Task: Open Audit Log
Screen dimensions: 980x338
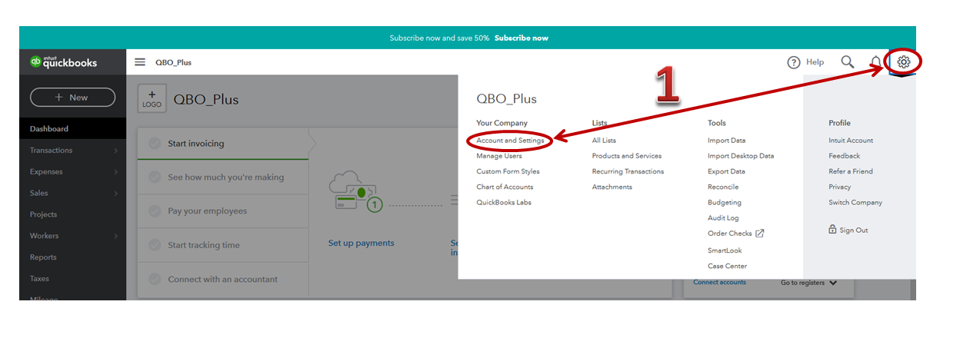Action: (723, 218)
